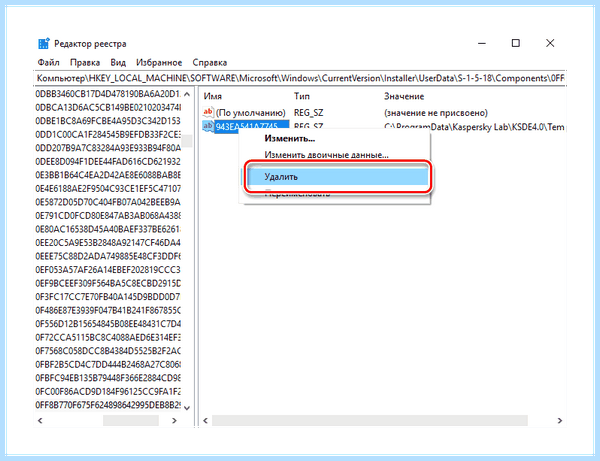Open the Правка menu
The height and width of the screenshot is (461, 600).
pyautogui.click(x=85, y=62)
